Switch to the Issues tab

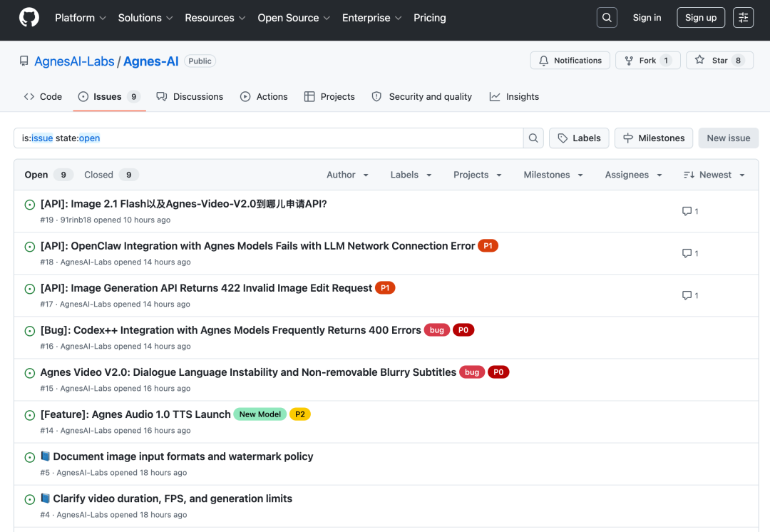[109, 97]
